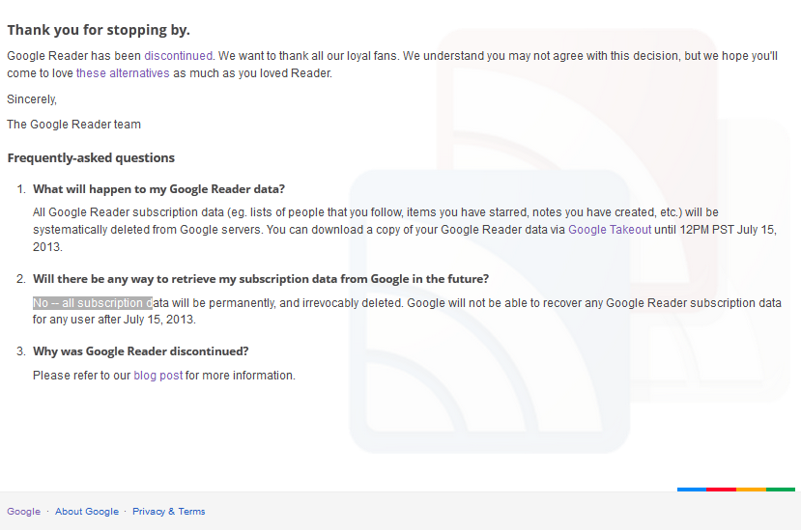This screenshot has height=532, width=801.
Task: Open the About Google footer link
Action: [x=87, y=511]
